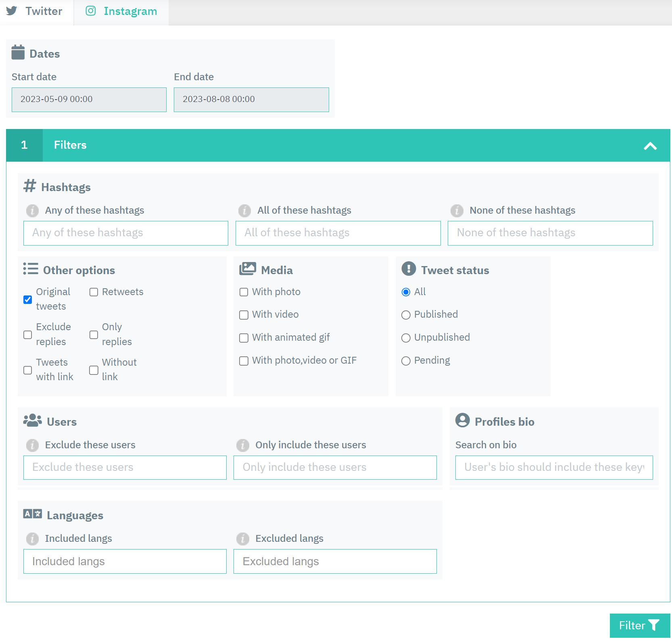This screenshot has width=672, height=643.
Task: Click the Filters header title
Action: click(x=70, y=145)
